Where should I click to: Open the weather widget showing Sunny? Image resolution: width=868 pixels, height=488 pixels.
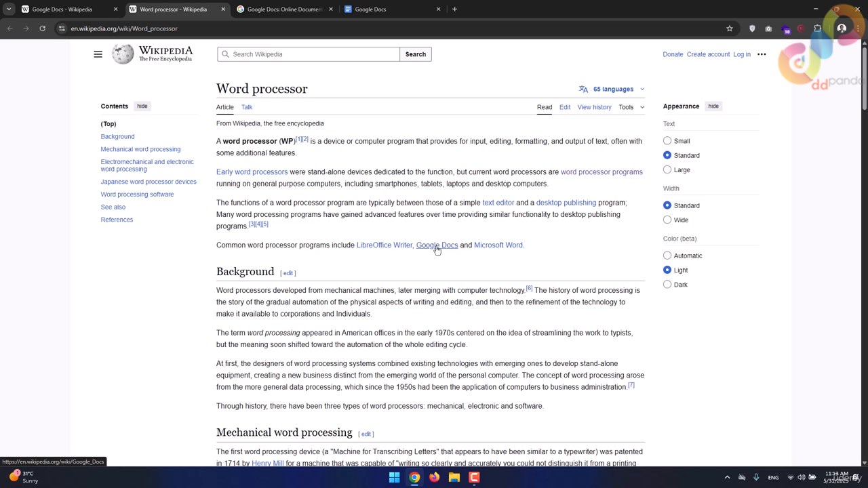24,477
